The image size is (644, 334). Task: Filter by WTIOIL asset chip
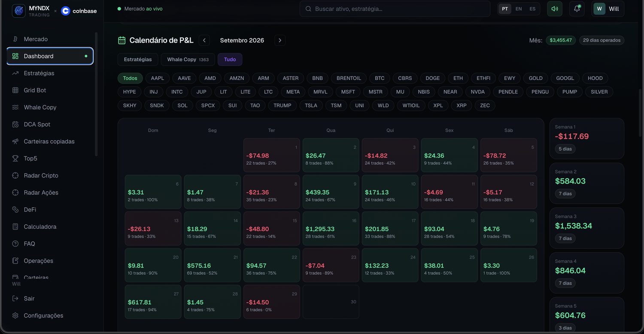(x=411, y=105)
